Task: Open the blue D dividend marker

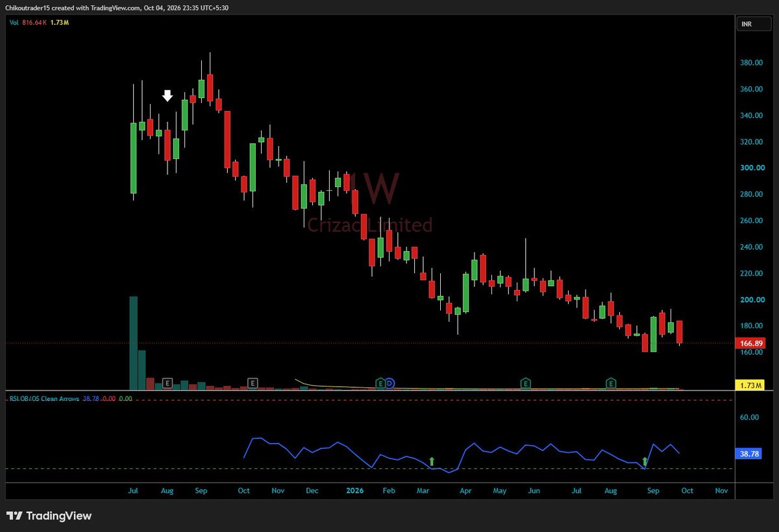Action: 389,383
